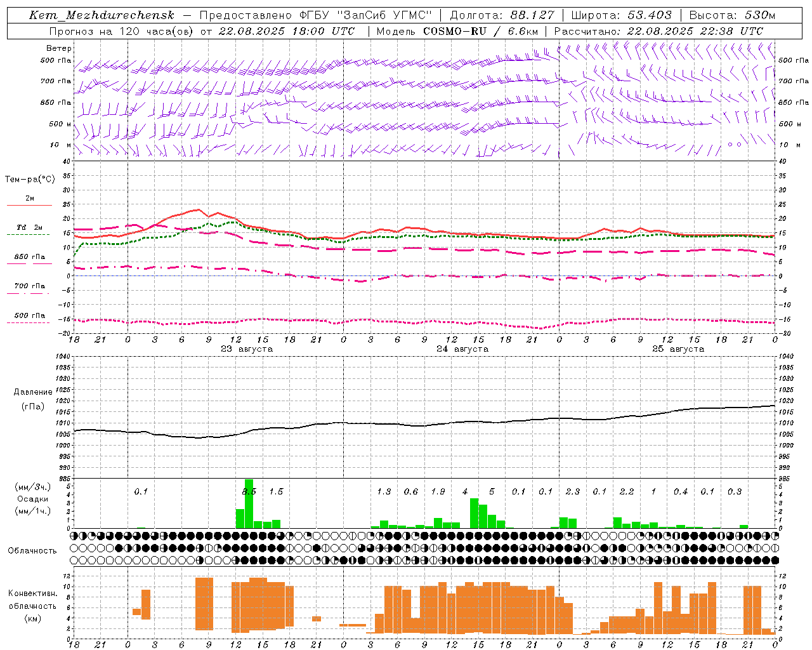Click the (км) unit label
This screenshot has width=812, height=650.
pyautogui.click(x=32, y=618)
